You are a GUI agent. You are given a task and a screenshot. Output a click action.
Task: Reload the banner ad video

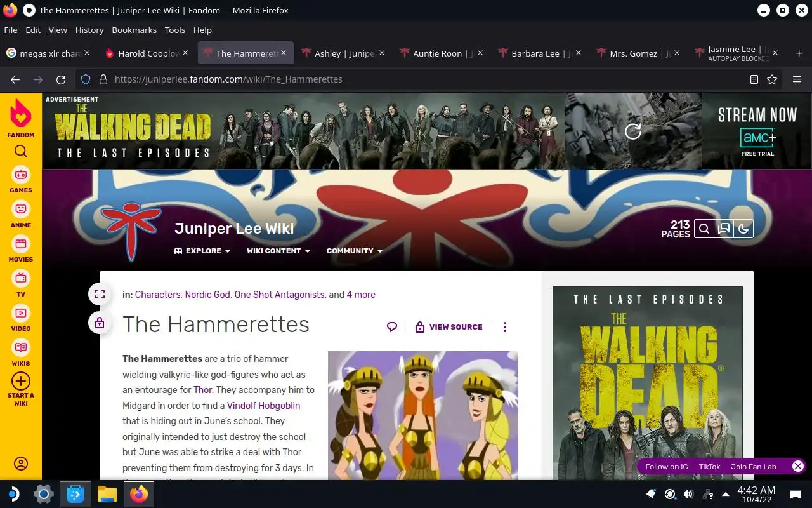click(x=633, y=131)
